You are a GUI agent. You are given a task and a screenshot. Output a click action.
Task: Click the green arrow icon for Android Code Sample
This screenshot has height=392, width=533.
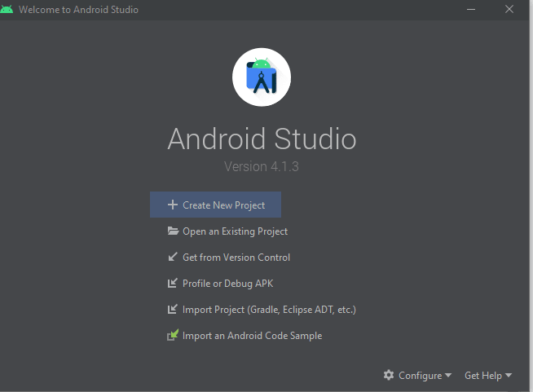tap(173, 335)
